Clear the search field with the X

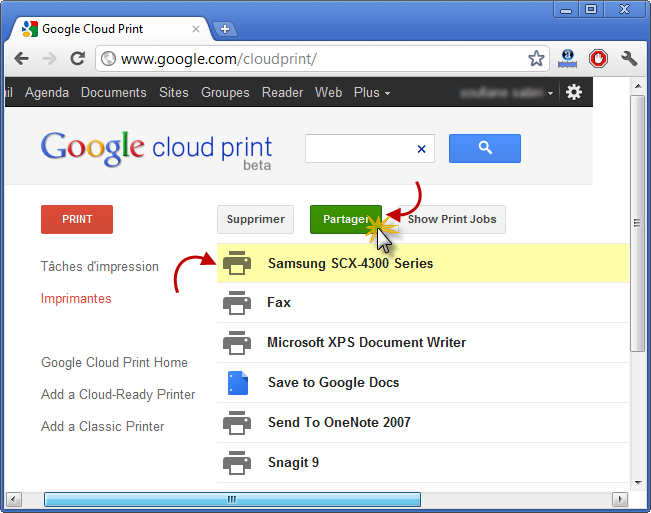click(x=421, y=149)
